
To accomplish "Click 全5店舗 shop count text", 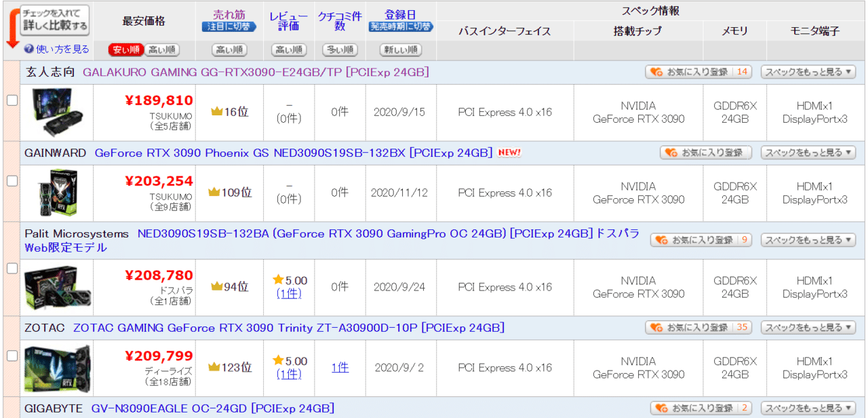I will point(172,126).
